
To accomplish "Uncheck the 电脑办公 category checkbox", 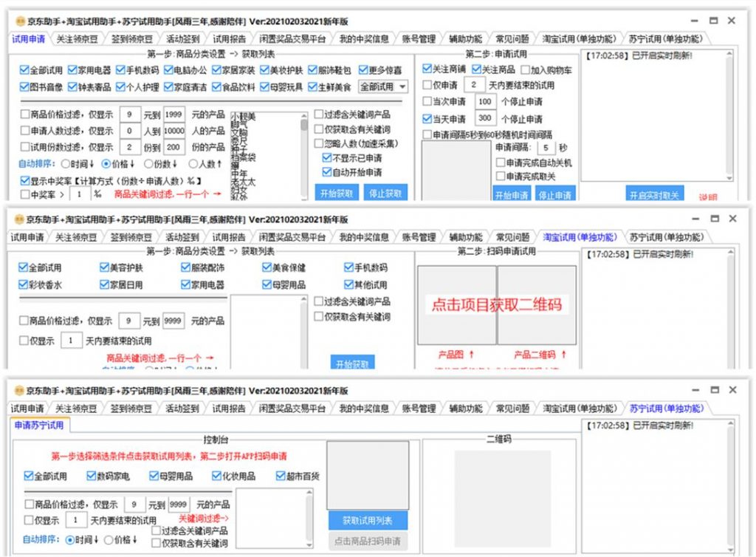I will pos(169,70).
